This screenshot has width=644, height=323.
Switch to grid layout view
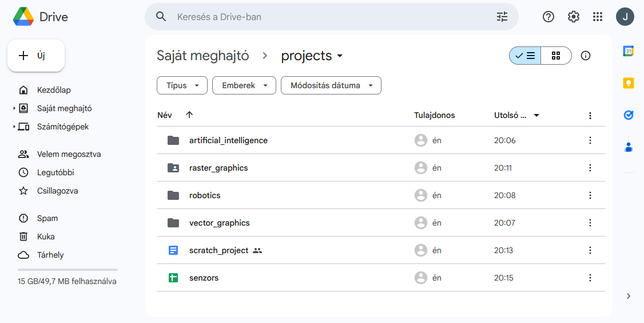[x=555, y=56]
